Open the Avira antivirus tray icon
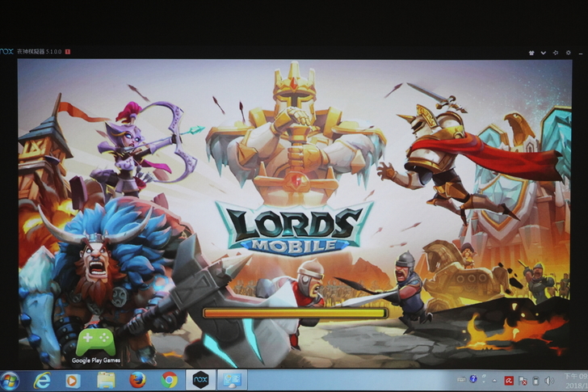Viewport: 588px width, 392px height. [x=509, y=381]
